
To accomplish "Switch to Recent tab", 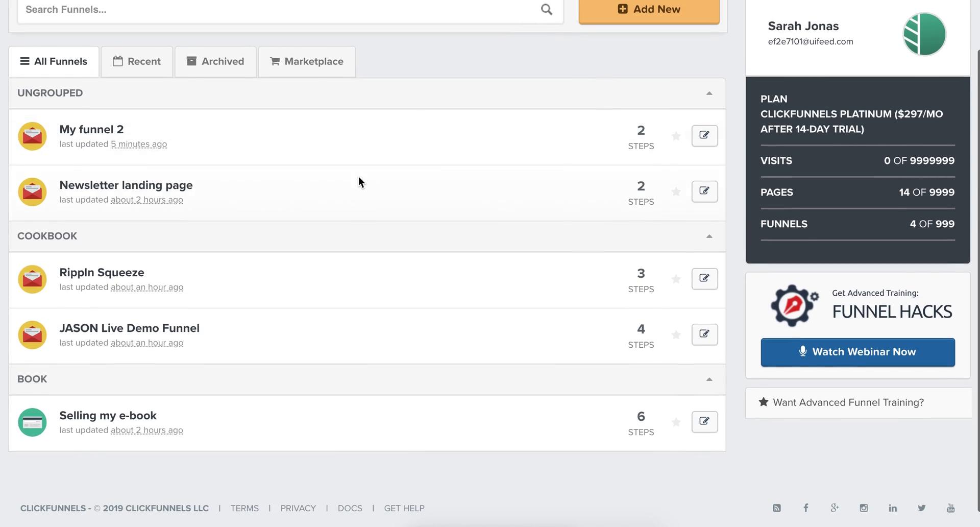I will [x=137, y=61].
